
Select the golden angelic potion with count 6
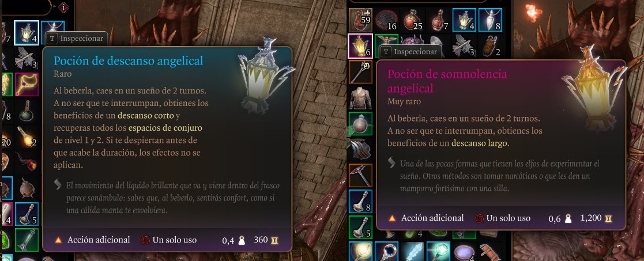pos(360,46)
